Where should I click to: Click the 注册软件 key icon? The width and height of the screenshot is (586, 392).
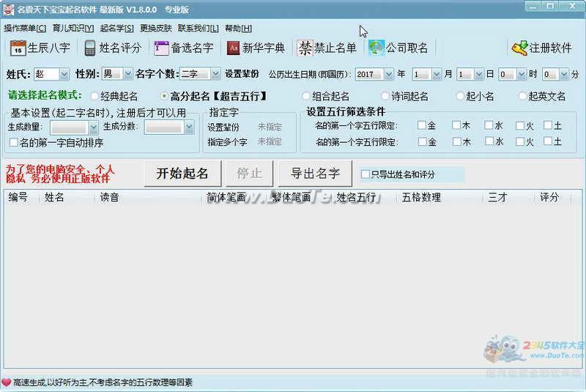click(519, 48)
